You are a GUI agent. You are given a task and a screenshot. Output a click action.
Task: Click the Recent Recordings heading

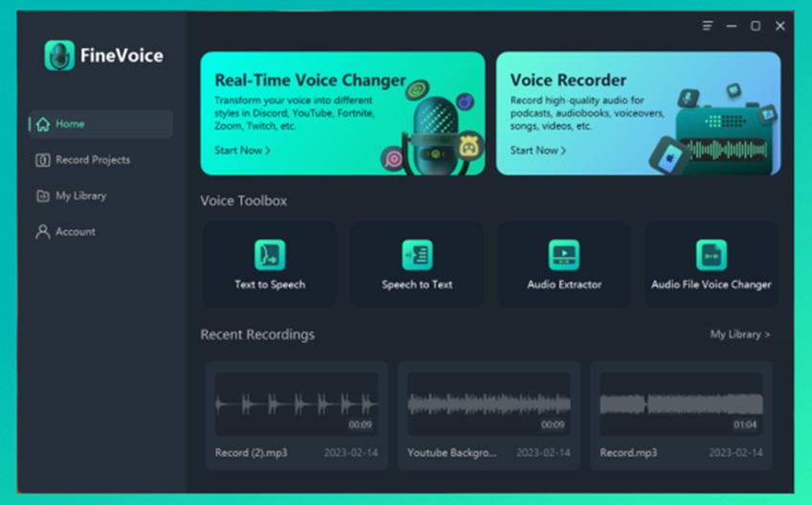click(x=258, y=335)
